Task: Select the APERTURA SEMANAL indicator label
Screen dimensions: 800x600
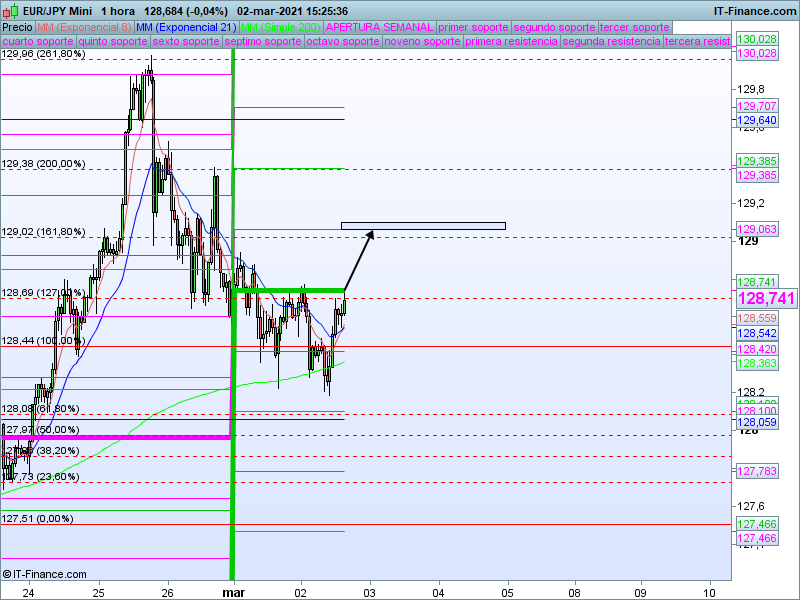Action: tap(379, 28)
